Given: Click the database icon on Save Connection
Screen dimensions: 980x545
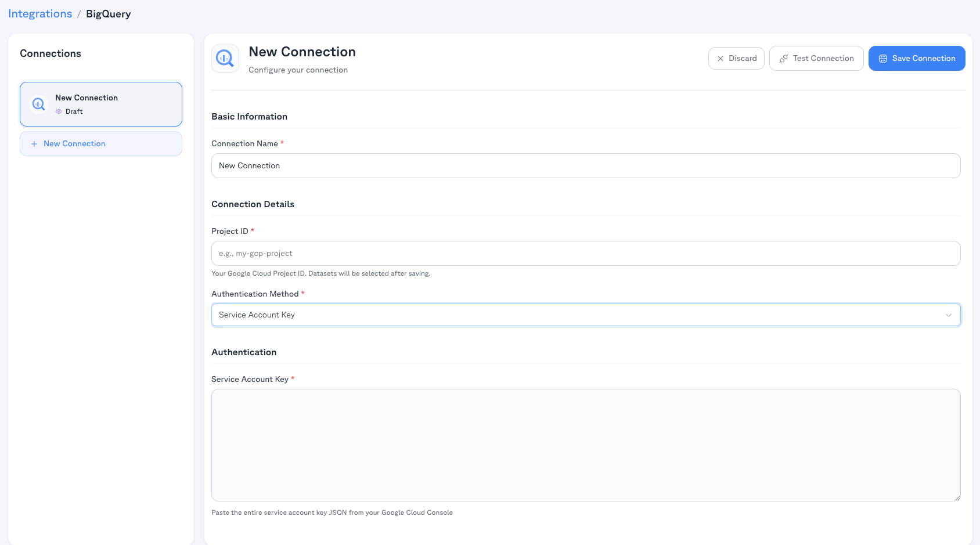Looking at the screenshot, I should point(883,59).
